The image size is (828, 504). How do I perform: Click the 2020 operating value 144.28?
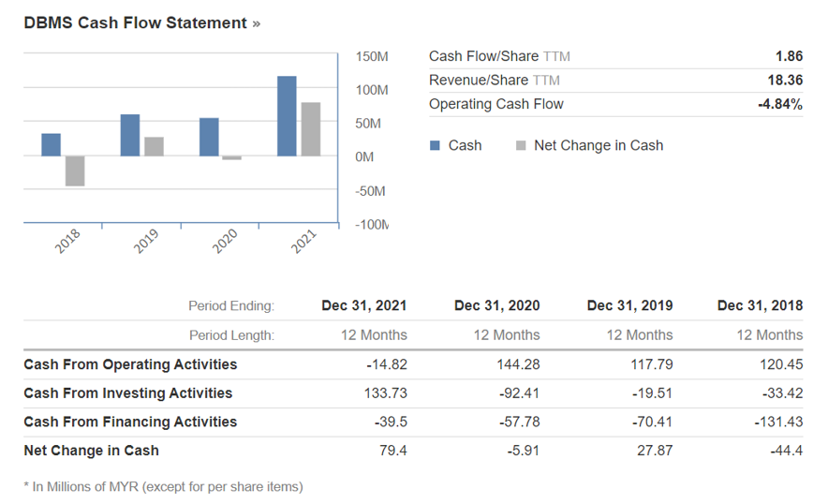pyautogui.click(x=518, y=364)
